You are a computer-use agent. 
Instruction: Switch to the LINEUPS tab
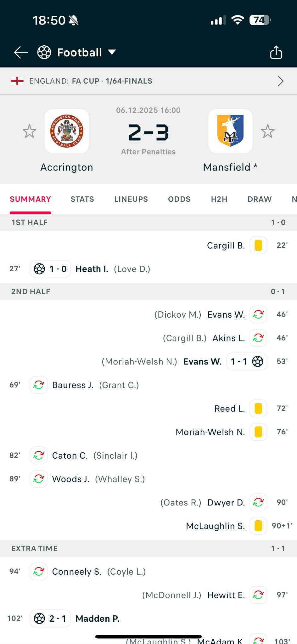click(131, 199)
